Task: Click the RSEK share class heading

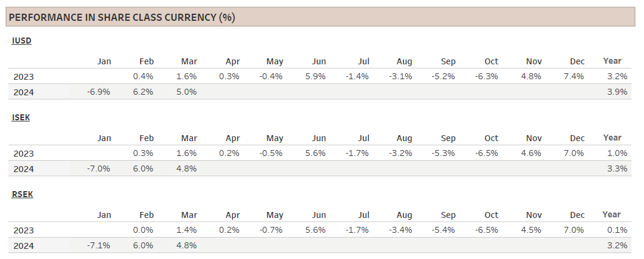Action: coord(23,195)
